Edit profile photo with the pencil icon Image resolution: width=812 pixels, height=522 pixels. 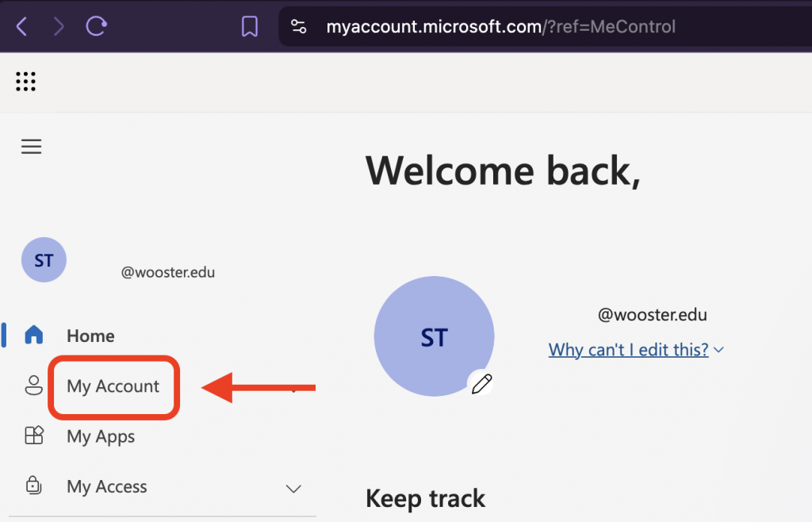point(481,384)
